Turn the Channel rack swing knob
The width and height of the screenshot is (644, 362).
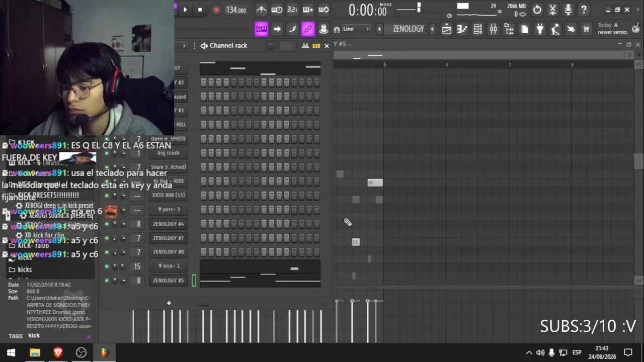(271, 46)
